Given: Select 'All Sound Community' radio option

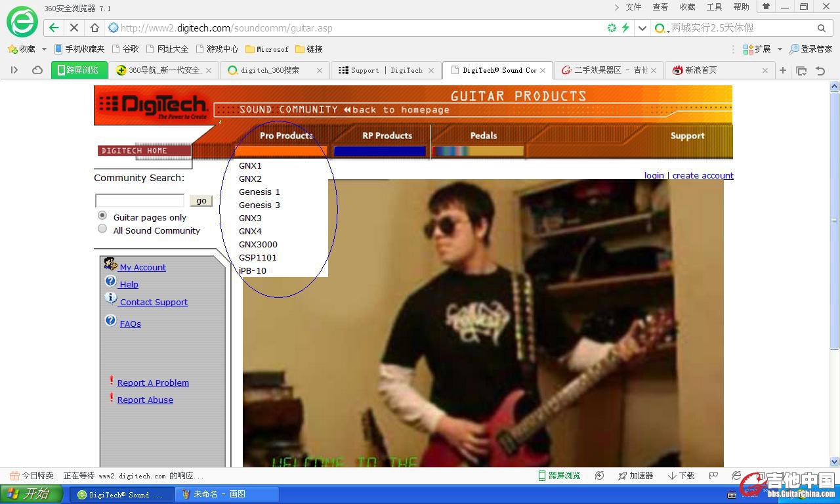Looking at the screenshot, I should [102, 229].
